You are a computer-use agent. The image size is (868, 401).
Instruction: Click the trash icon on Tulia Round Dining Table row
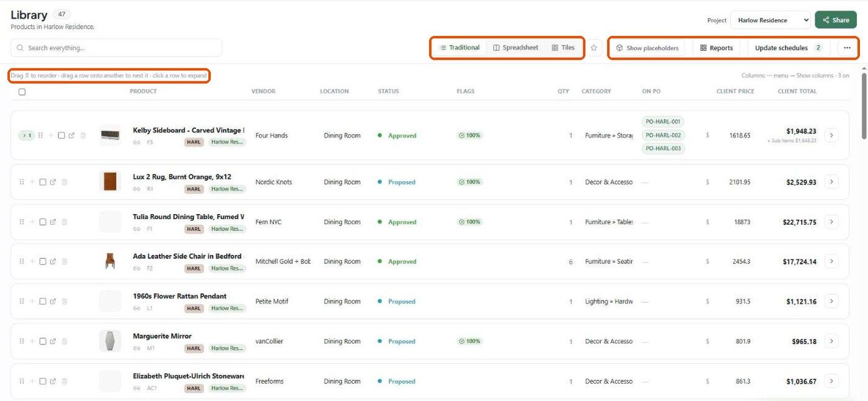pos(64,222)
